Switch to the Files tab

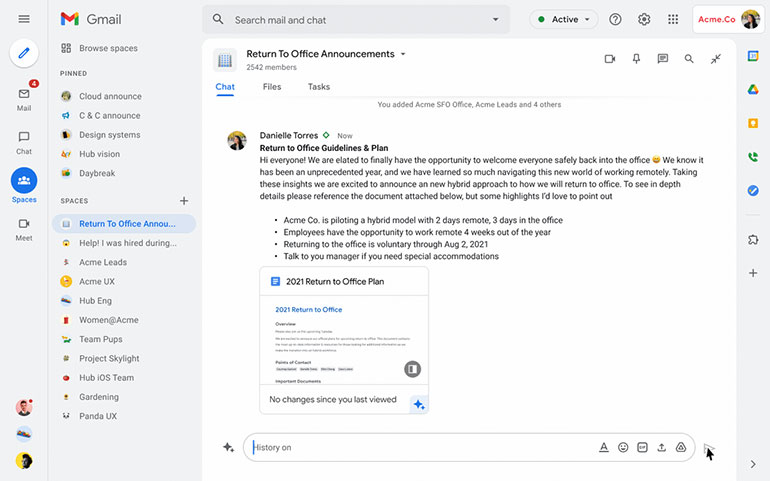[272, 87]
